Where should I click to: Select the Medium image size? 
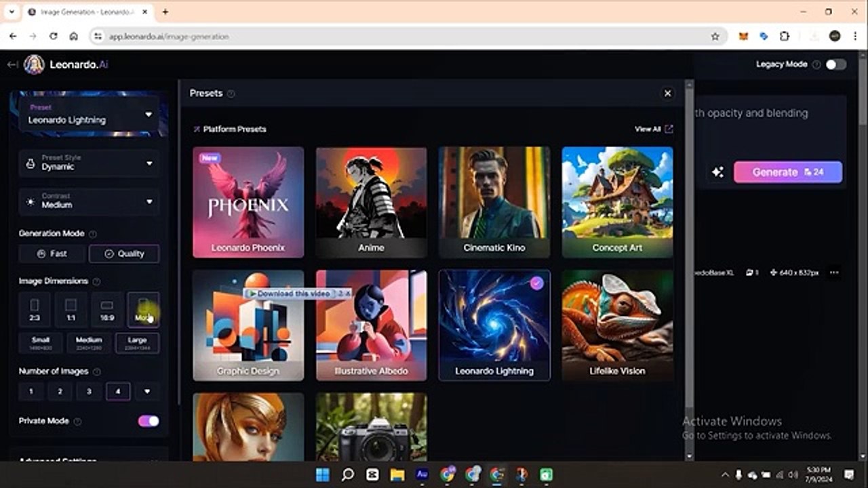pos(89,343)
